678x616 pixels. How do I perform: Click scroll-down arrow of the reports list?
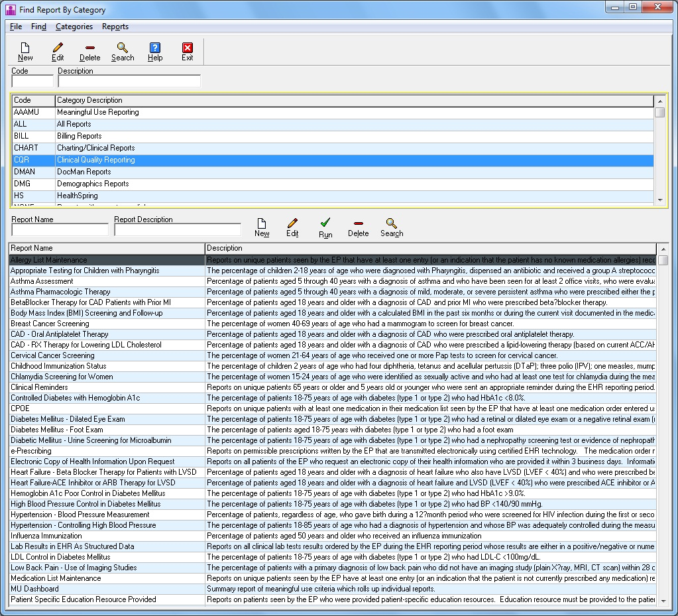click(663, 601)
